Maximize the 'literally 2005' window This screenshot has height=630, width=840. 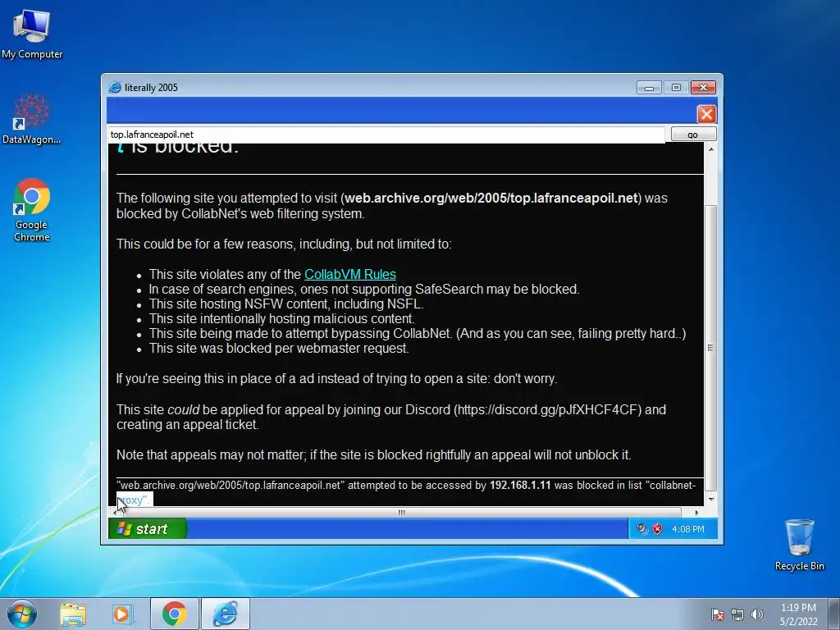(676, 87)
